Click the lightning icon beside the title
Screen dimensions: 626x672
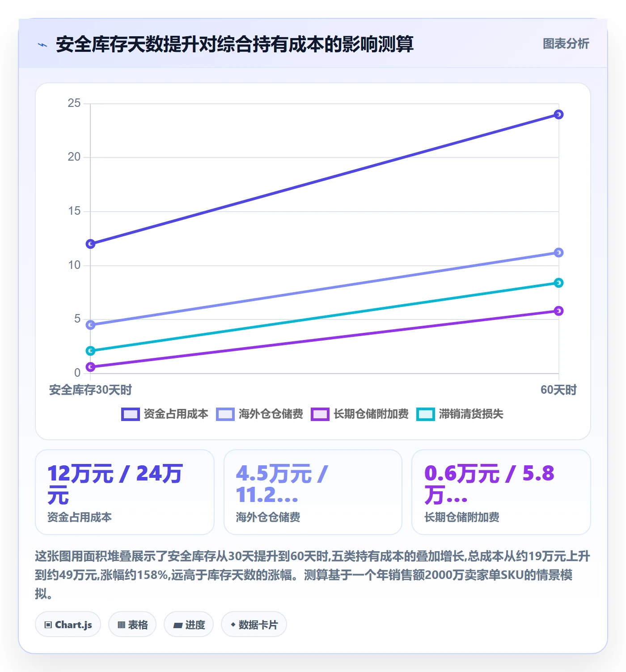point(42,44)
